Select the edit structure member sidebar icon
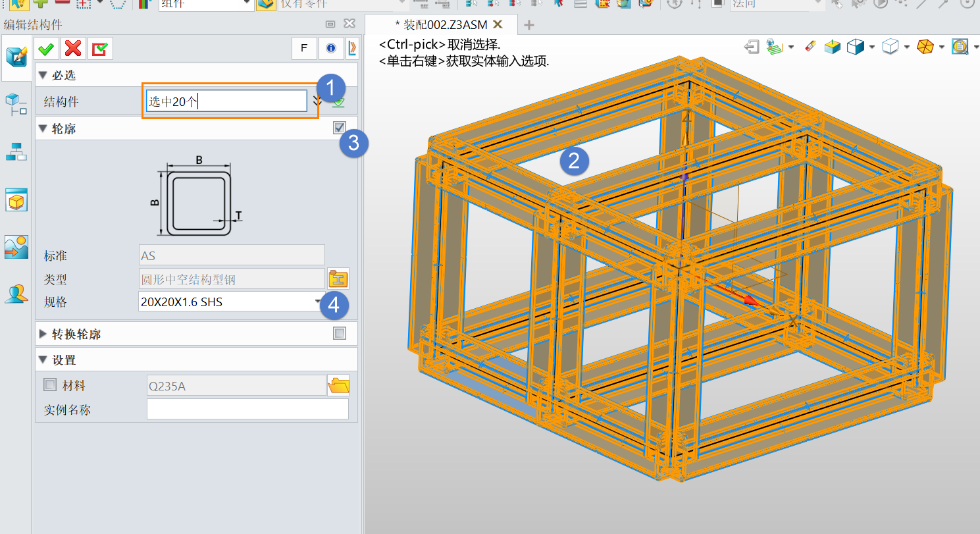The height and width of the screenshot is (534, 980). point(16,57)
